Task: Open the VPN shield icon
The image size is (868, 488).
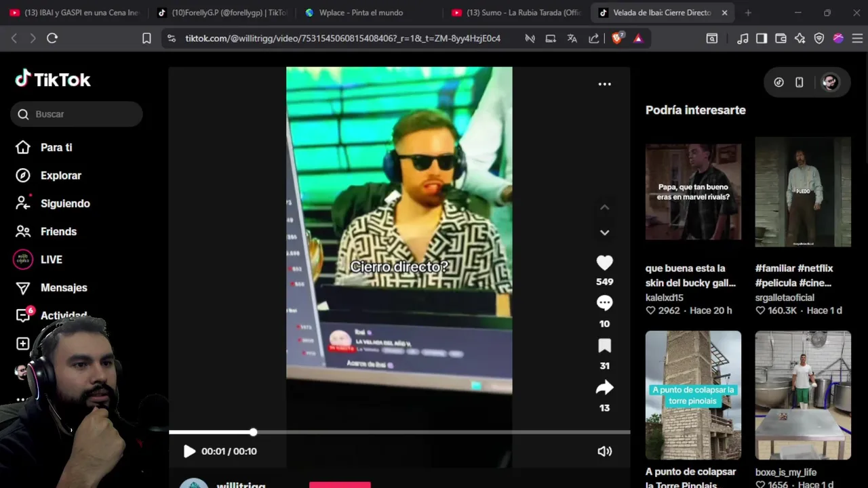Action: (819, 39)
